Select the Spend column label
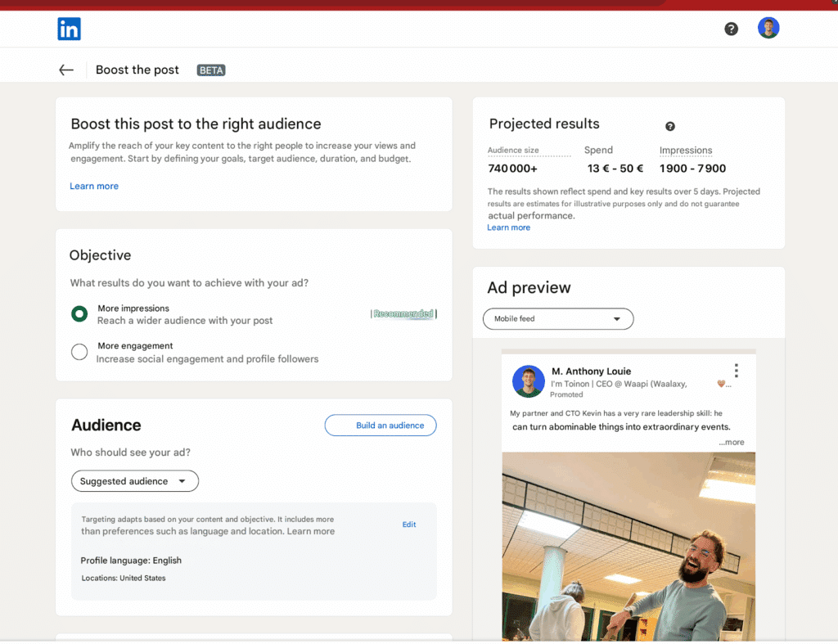The height and width of the screenshot is (644, 838). 598,151
